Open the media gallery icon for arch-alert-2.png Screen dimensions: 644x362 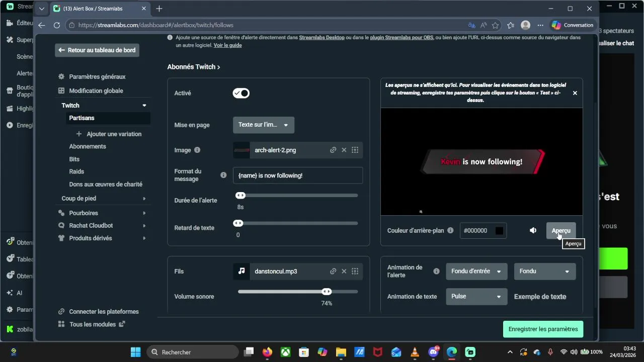pyautogui.click(x=355, y=150)
